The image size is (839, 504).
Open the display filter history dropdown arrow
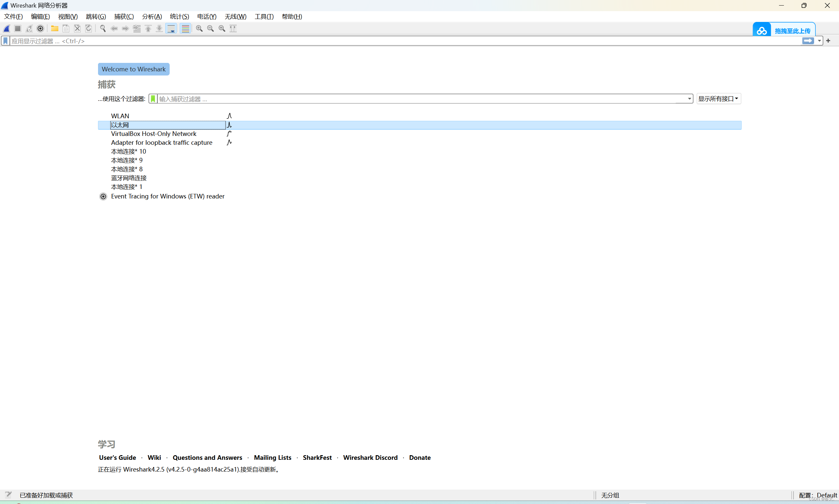[819, 41]
